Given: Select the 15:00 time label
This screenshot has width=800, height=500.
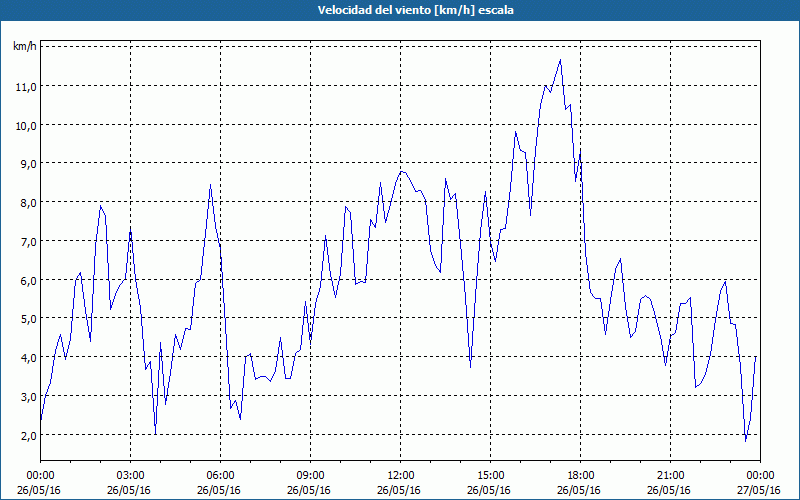Looking at the screenshot, I should (490, 476).
